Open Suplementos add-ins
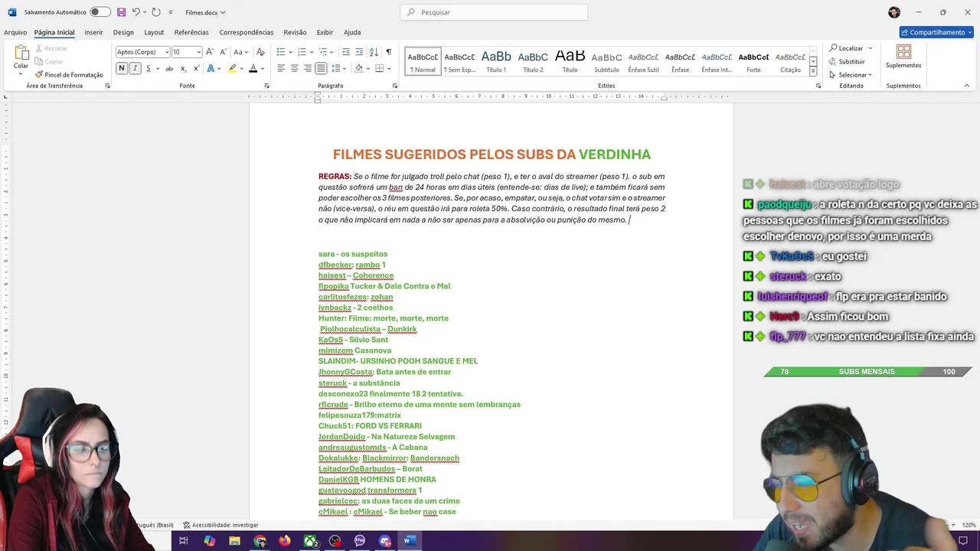The height and width of the screenshot is (551, 980). pos(903,57)
